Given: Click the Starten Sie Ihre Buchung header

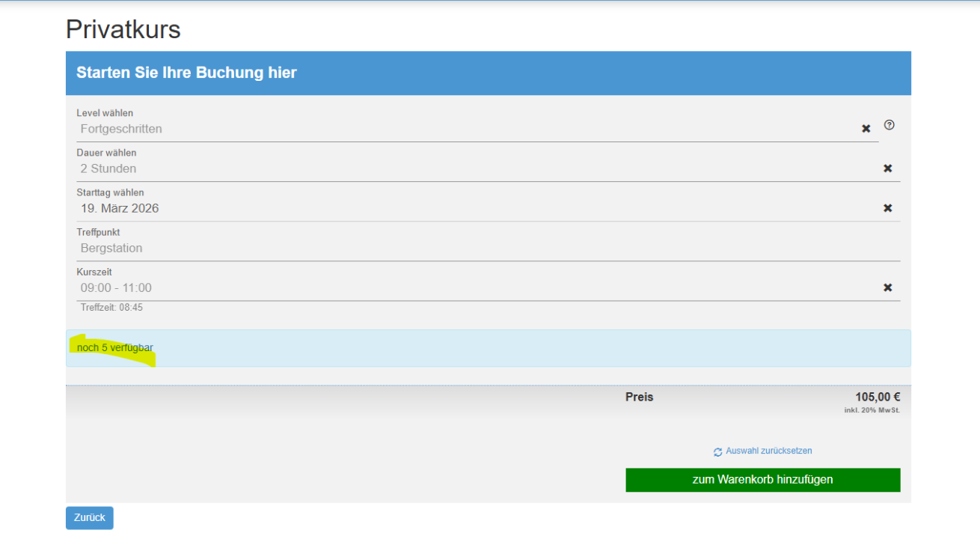Looking at the screenshot, I should 186,73.
